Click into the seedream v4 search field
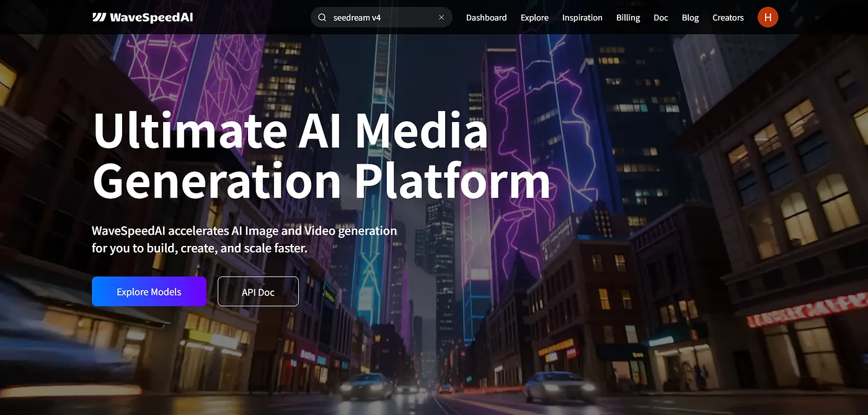This screenshot has width=868, height=415. coord(381,17)
